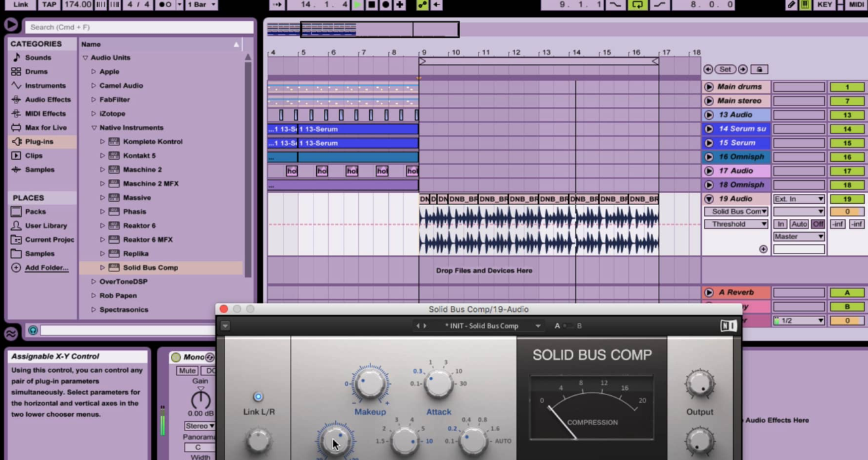Select the MIDI Effects category

click(x=45, y=113)
